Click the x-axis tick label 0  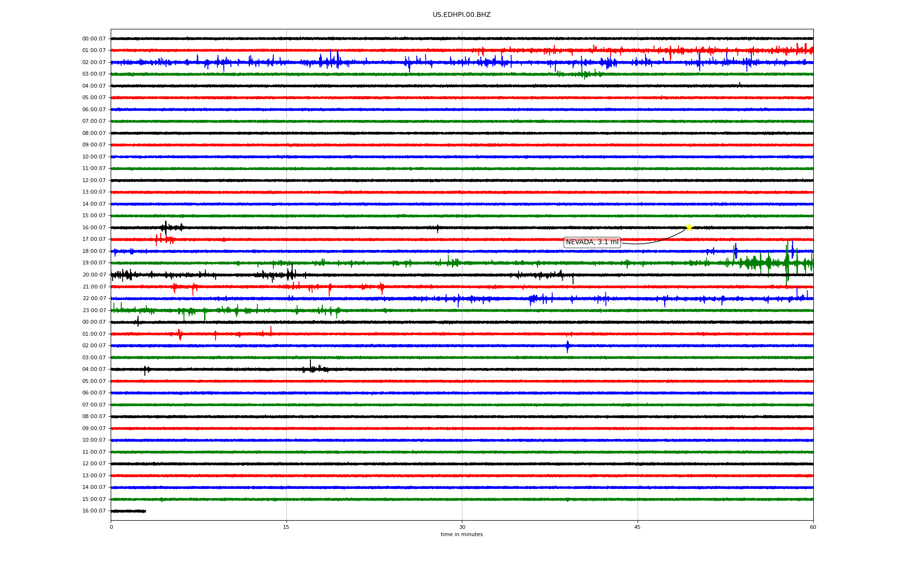point(111,527)
